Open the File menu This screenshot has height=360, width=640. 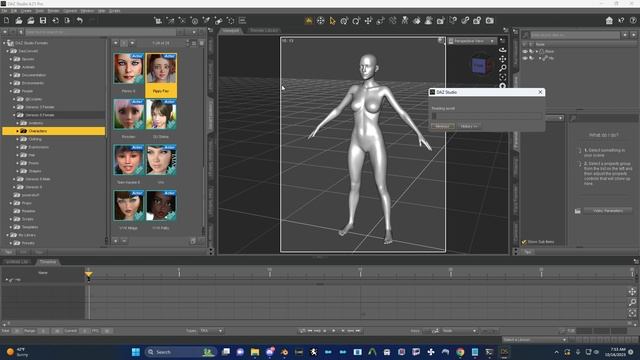point(4,11)
